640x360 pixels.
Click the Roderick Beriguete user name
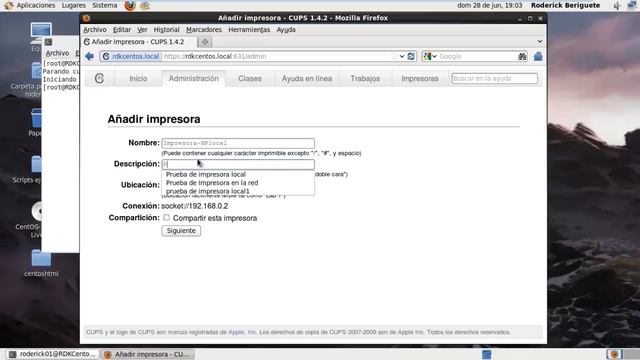pos(565,5)
